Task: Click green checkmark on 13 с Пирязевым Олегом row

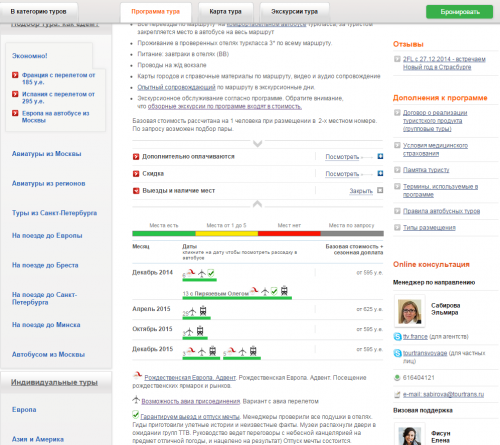Action: coord(274,291)
